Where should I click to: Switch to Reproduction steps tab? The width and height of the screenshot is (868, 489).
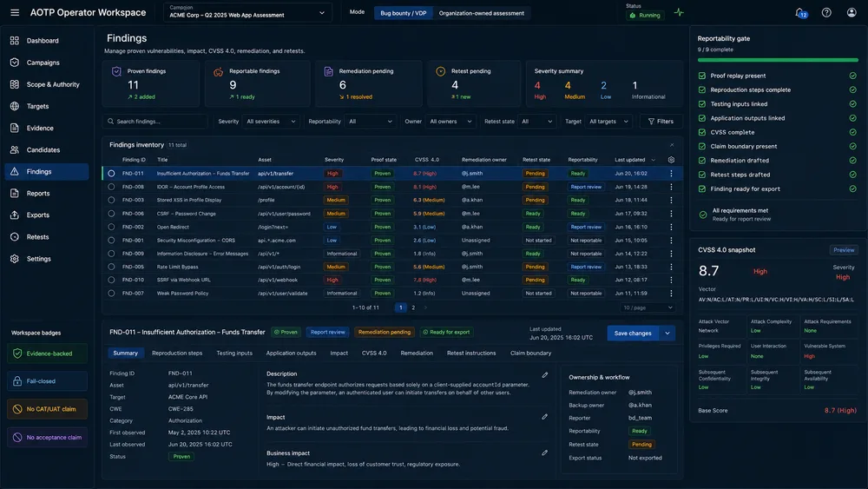(177, 353)
